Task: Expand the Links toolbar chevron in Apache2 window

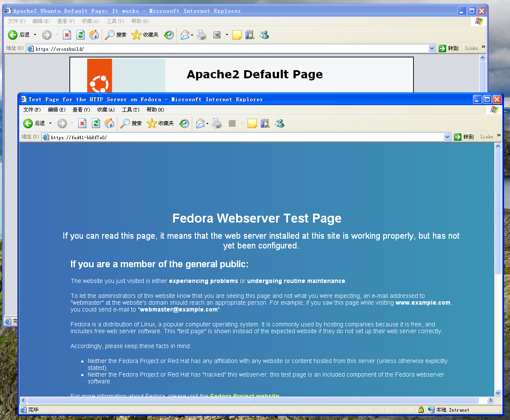Action: coord(484,47)
